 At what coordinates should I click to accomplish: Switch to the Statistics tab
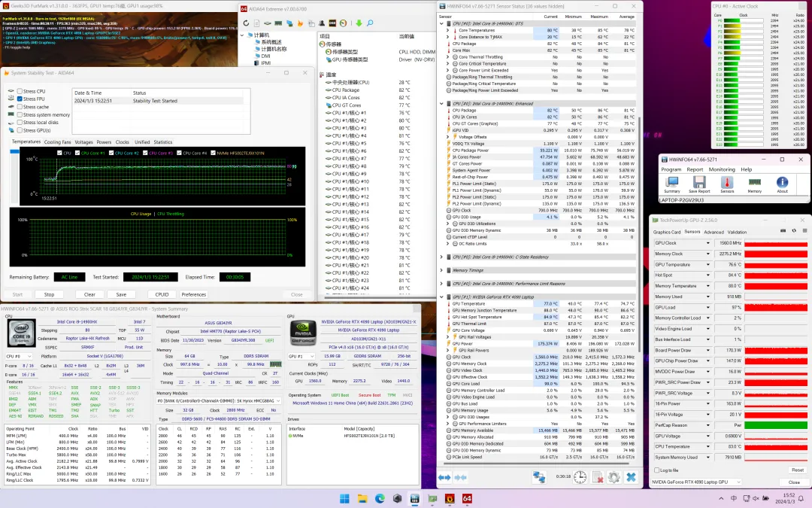click(x=163, y=142)
